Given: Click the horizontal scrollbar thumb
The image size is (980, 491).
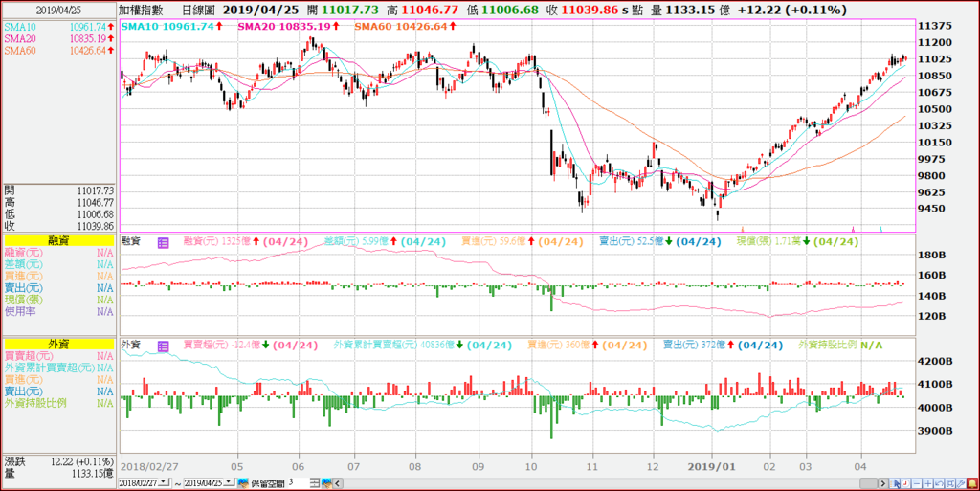Looking at the screenshot, I should pos(869,483).
